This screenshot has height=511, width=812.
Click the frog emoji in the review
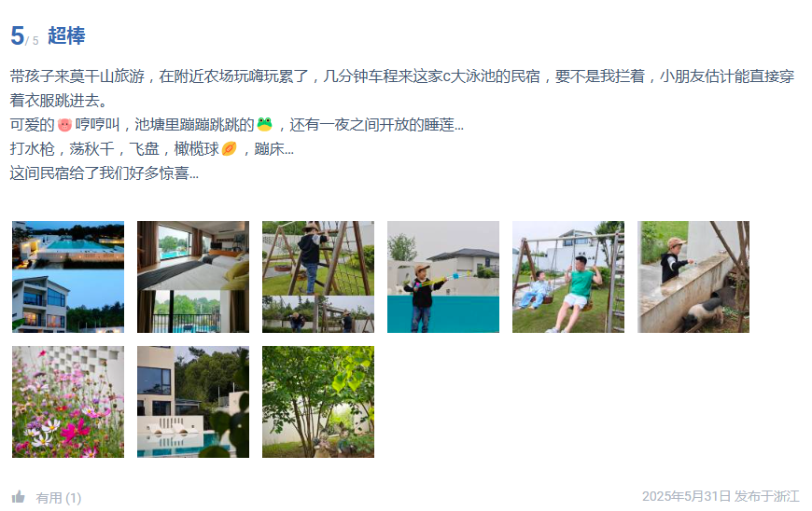(265, 124)
